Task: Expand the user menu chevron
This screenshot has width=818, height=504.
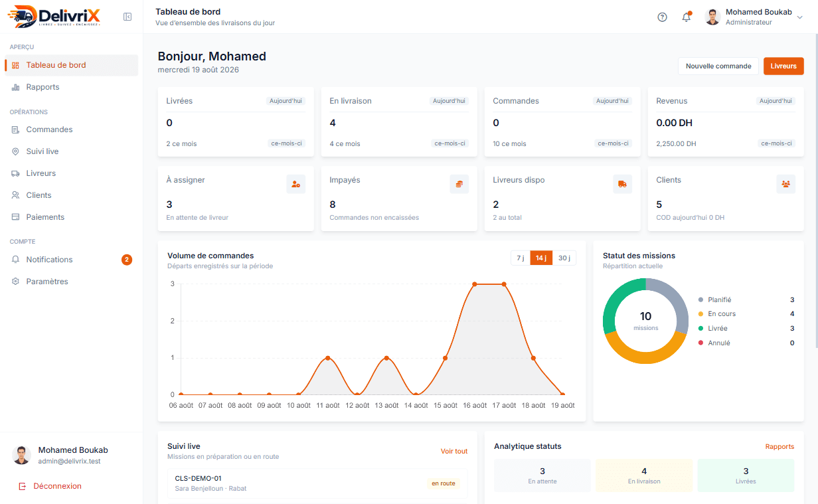Action: 799,17
